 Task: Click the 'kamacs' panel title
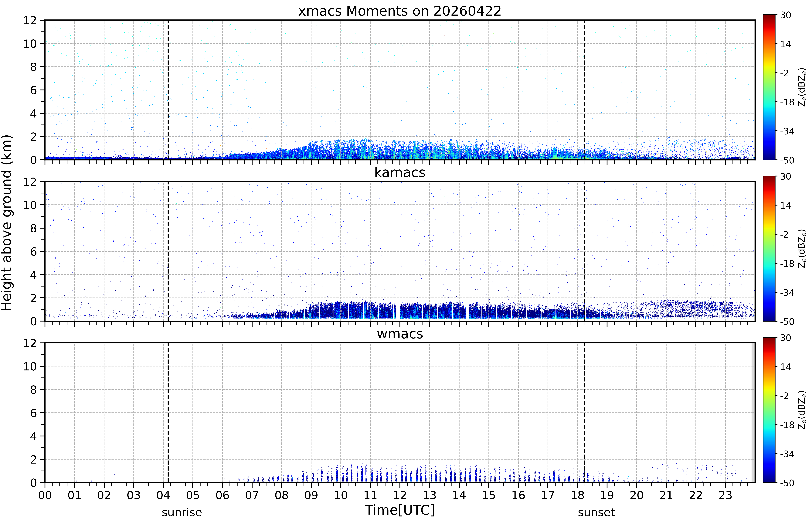400,172
